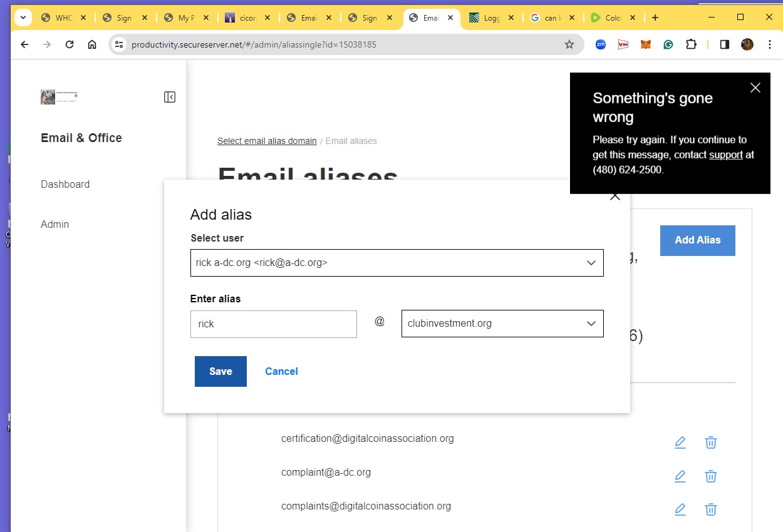Click the blue Add Alias button
This screenshot has height=532, width=783.
click(698, 240)
